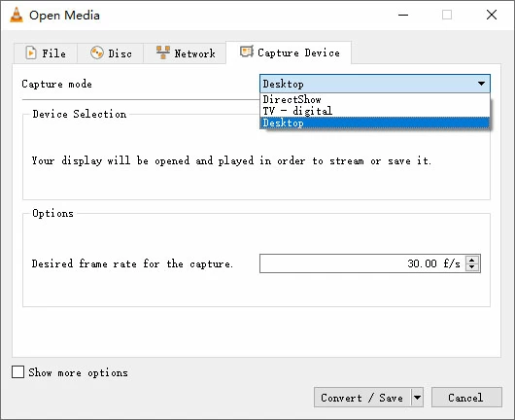Image resolution: width=515 pixels, height=420 pixels.
Task: Minimize the Open Media dialog
Action: [x=403, y=15]
